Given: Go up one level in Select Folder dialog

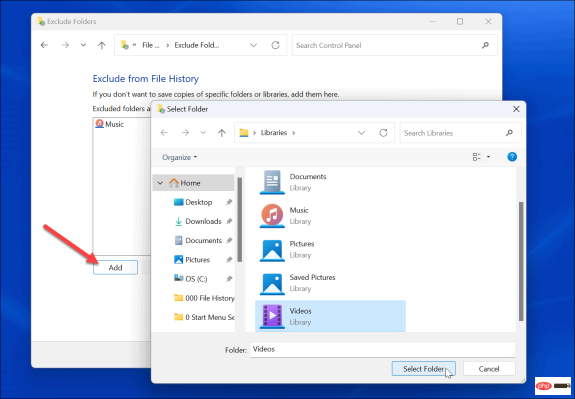Looking at the screenshot, I should pos(221,133).
